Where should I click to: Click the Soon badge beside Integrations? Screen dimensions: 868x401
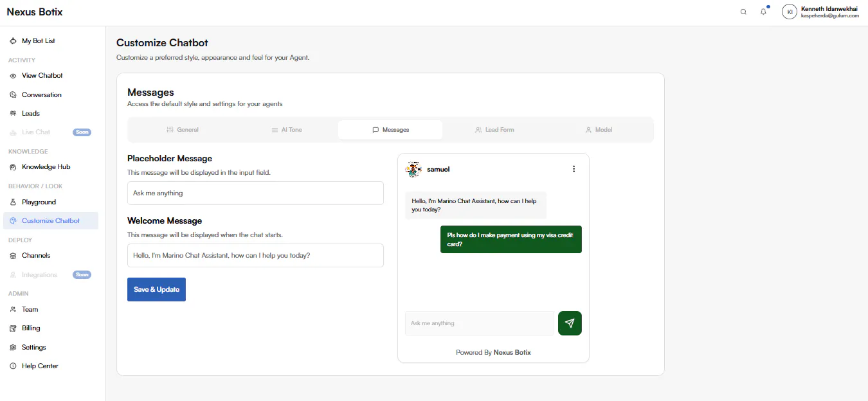click(82, 275)
